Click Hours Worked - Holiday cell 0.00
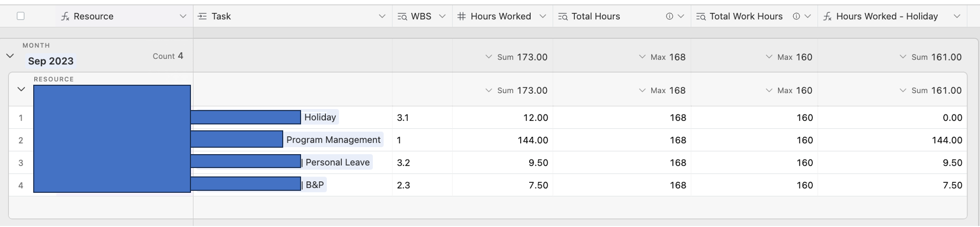Image resolution: width=980 pixels, height=227 pixels. click(892, 117)
